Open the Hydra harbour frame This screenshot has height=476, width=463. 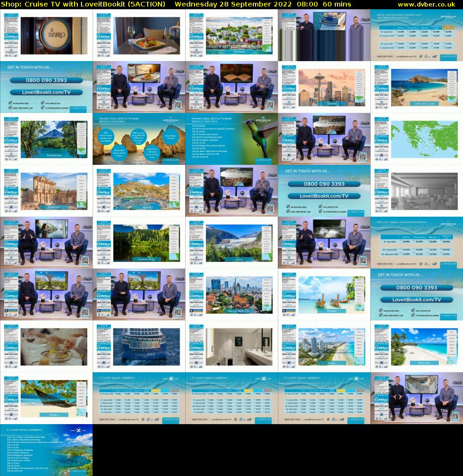tap(139, 191)
